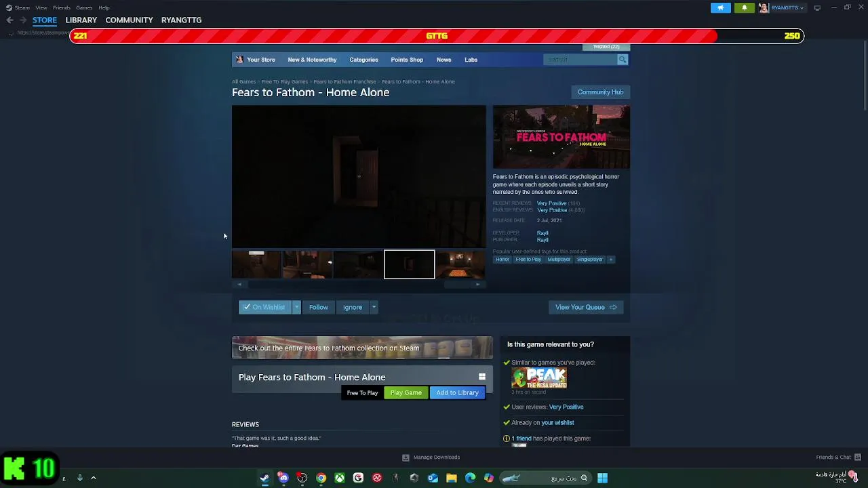Image resolution: width=868 pixels, height=488 pixels.
Task: Open New & Noteworthy store menu
Action: (312, 60)
